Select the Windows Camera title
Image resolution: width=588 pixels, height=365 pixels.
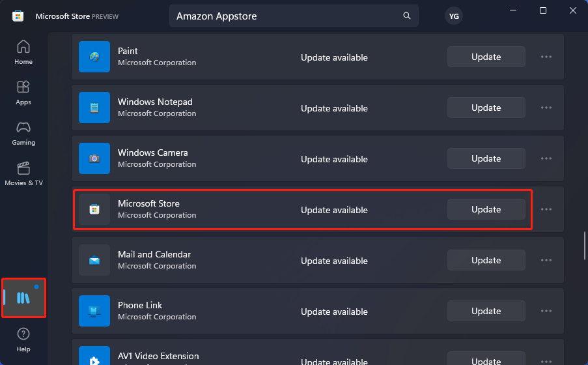[152, 153]
